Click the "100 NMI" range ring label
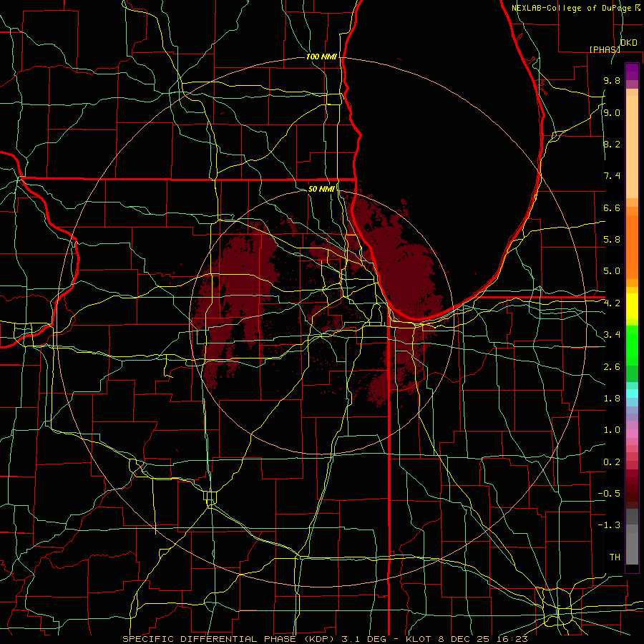This screenshot has width=644, height=644. pyautogui.click(x=321, y=57)
